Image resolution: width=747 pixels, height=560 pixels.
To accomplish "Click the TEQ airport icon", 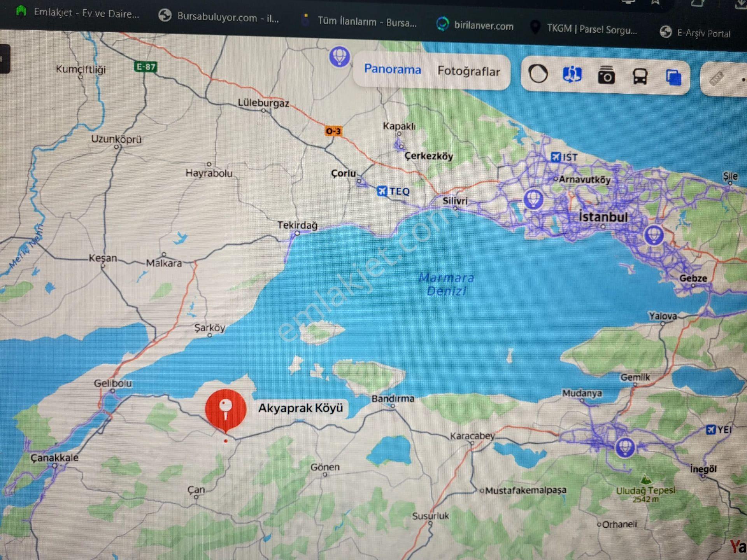I will point(382,191).
